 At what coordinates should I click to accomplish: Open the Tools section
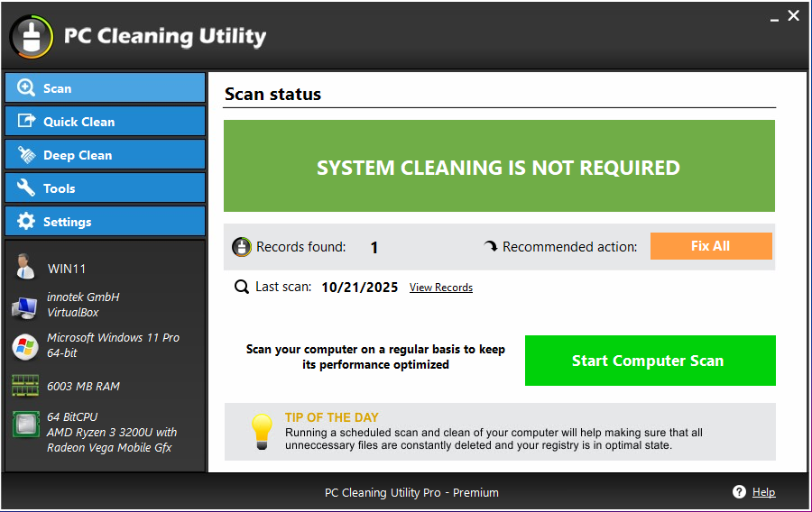point(106,187)
